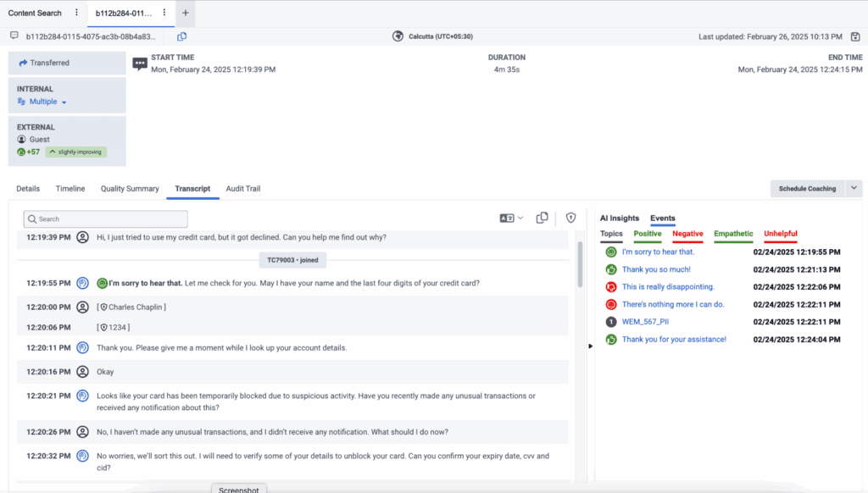Click the save icon at the top right
This screenshot has height=493, width=868.
pos(855,36)
